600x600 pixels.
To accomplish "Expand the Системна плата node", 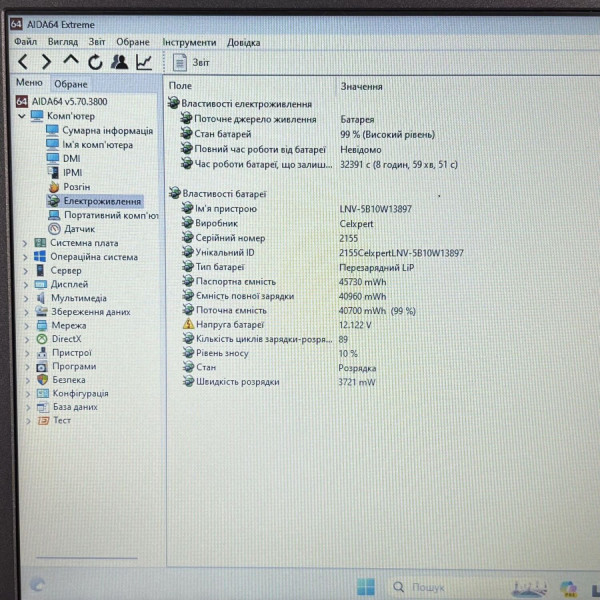I will [x=25, y=243].
